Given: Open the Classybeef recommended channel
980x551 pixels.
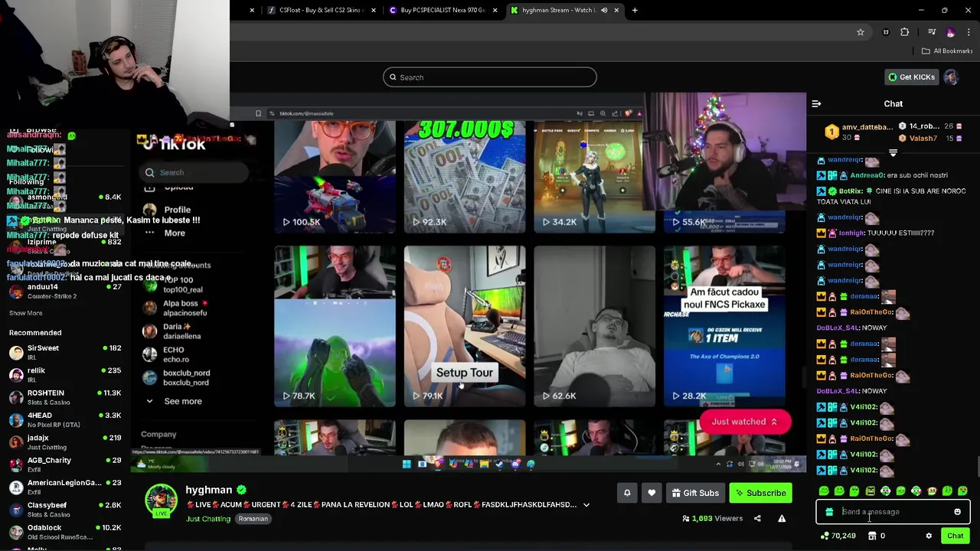Looking at the screenshot, I should pos(65,510).
